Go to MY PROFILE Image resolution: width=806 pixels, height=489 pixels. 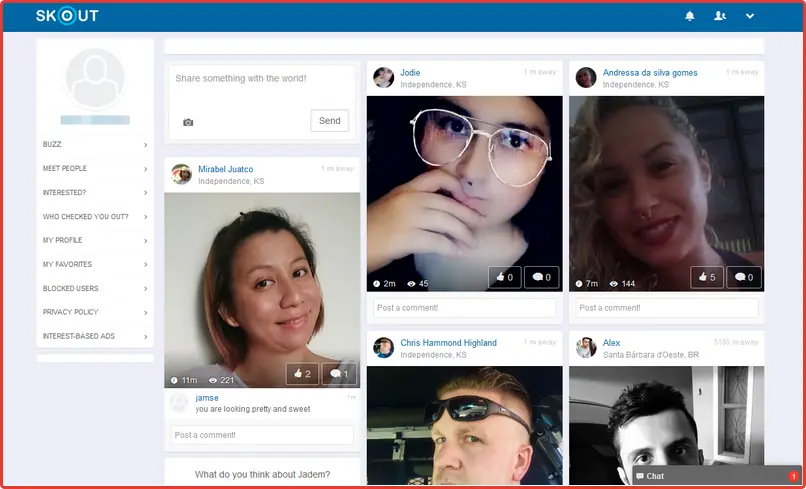(95, 240)
